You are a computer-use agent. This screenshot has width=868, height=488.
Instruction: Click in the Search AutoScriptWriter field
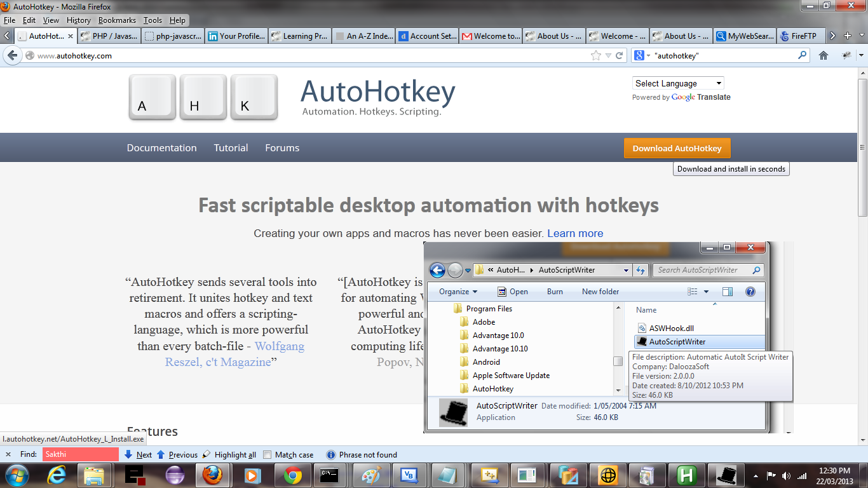[x=708, y=270]
